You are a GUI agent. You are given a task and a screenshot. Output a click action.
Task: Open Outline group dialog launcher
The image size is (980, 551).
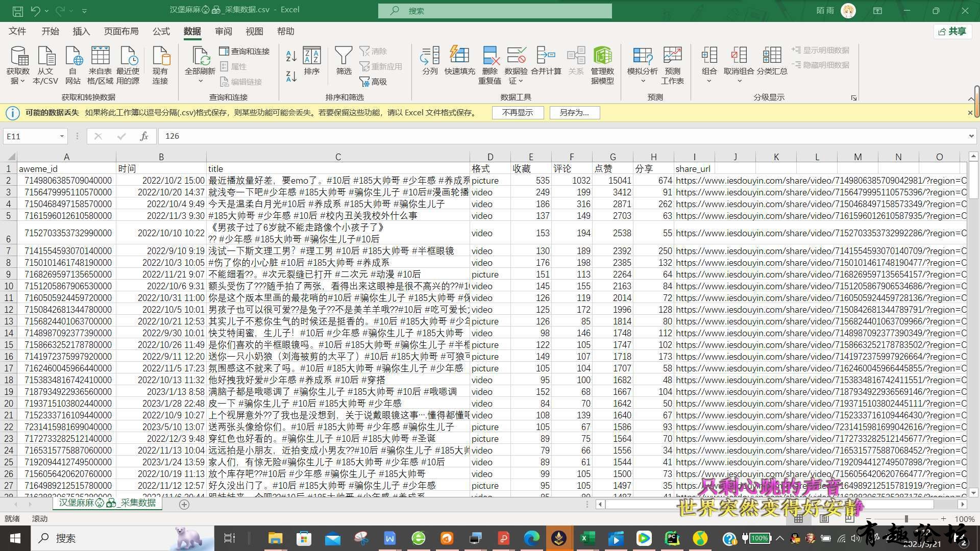pos(853,97)
